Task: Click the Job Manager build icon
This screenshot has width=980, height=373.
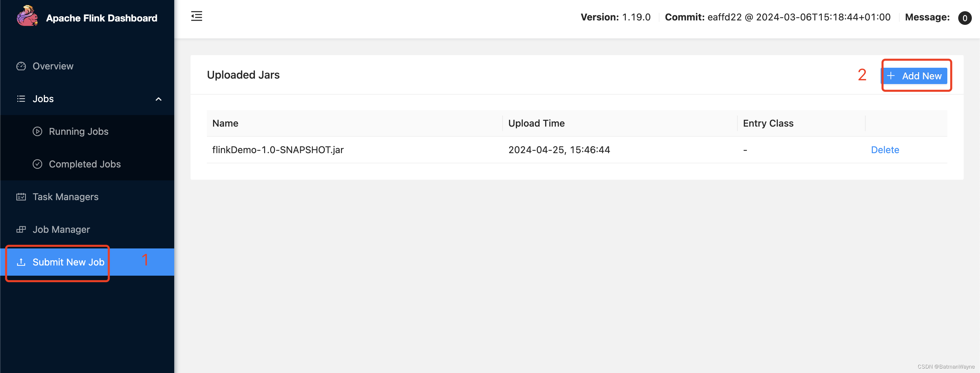Action: click(x=21, y=229)
